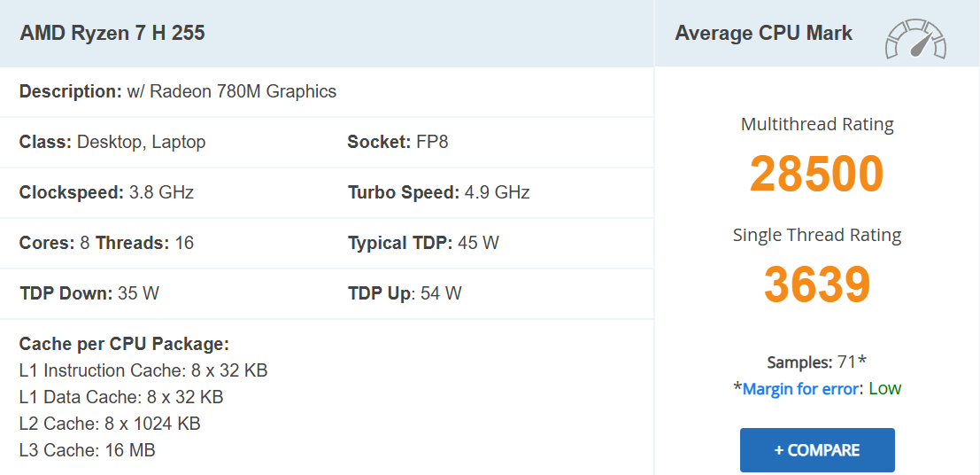Click the TDP Down 35 W value
The height and width of the screenshot is (475, 980).
(89, 293)
